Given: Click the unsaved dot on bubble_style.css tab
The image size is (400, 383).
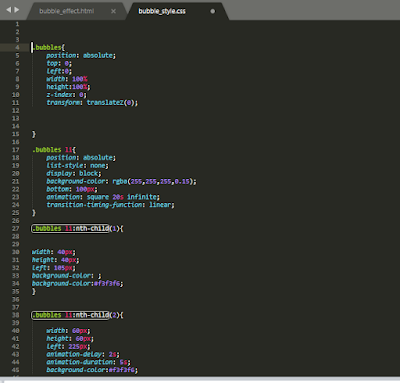Looking at the screenshot, I should tap(213, 11).
